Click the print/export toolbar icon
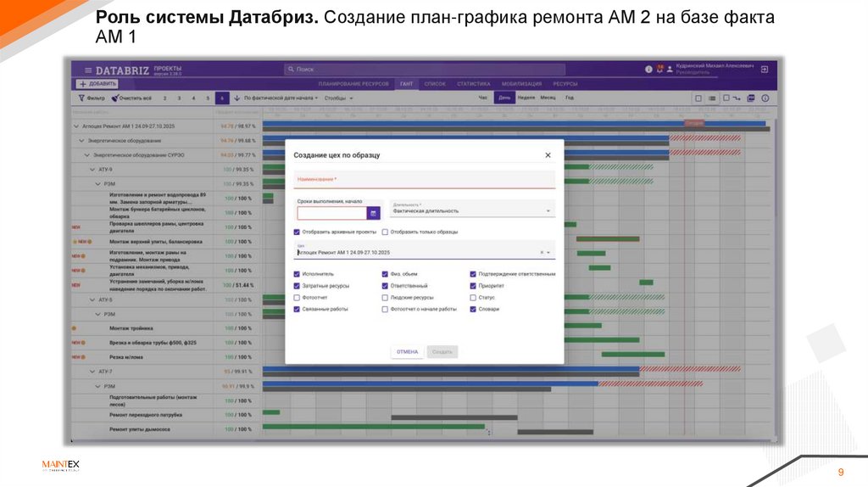Screen dimensions: 868x487 [x=751, y=98]
